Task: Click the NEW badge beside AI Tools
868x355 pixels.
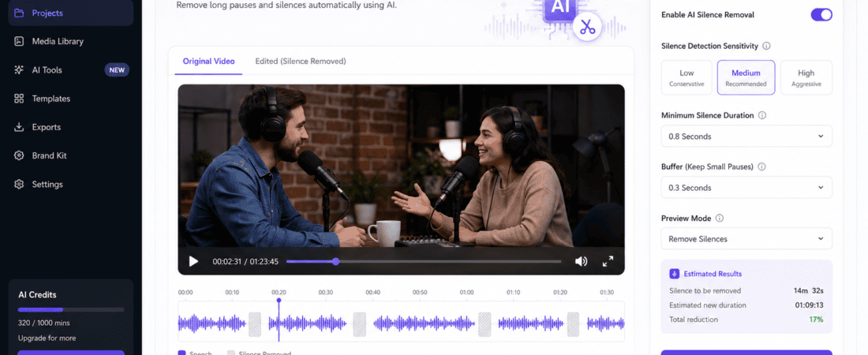Action: click(117, 69)
